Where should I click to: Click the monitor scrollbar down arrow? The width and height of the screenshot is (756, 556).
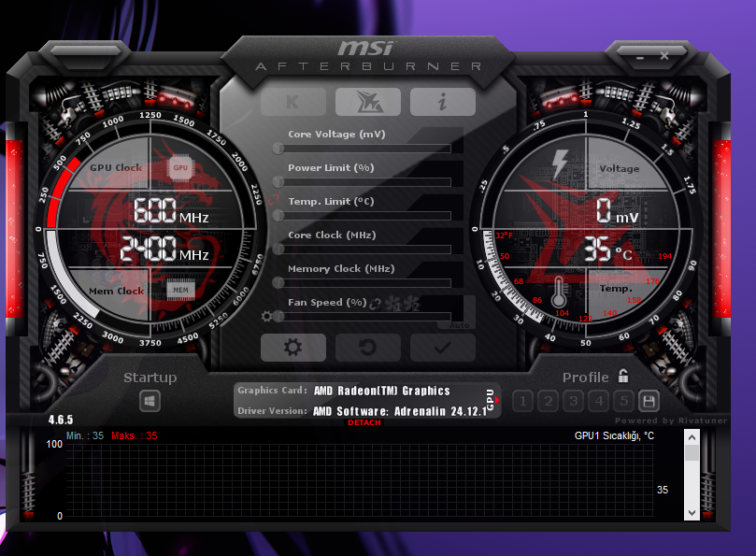[x=692, y=513]
